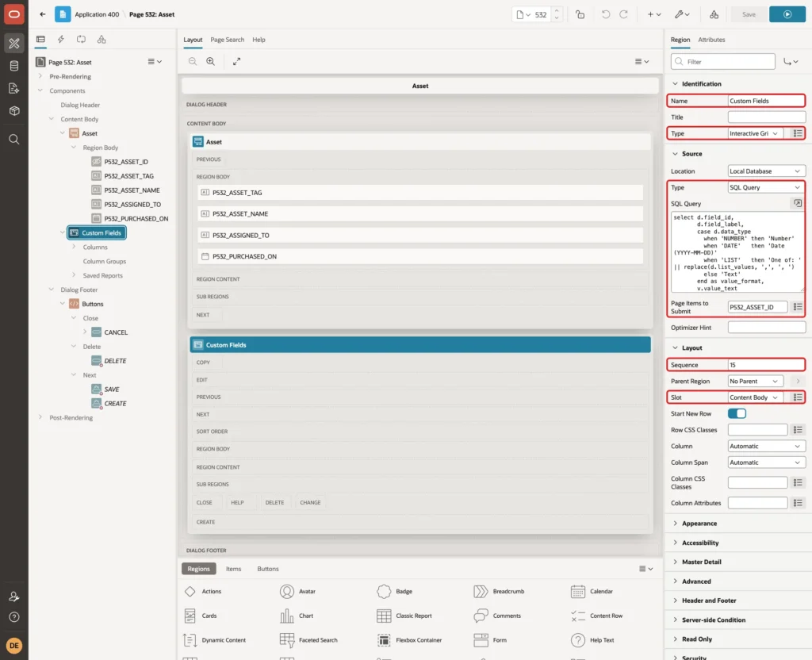This screenshot has width=812, height=660.
Task: Switch to the Buttons gallery tab
Action: (268, 569)
